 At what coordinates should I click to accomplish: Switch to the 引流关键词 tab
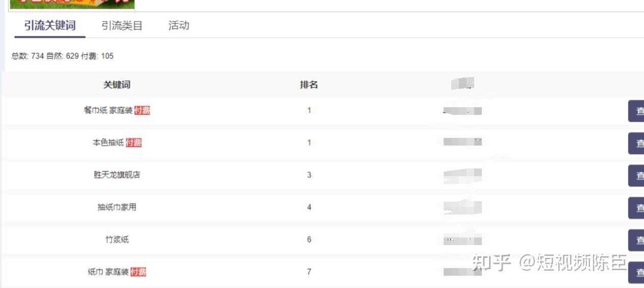coord(49,26)
